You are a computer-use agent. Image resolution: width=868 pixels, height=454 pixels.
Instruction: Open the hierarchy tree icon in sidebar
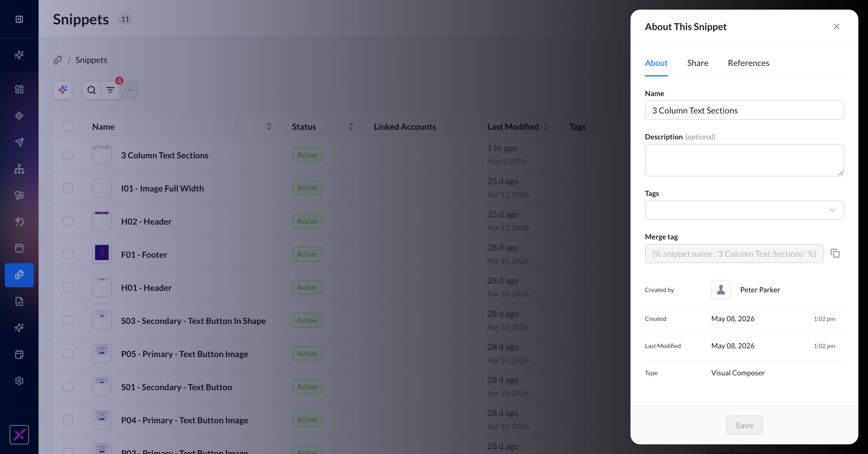pos(19,169)
